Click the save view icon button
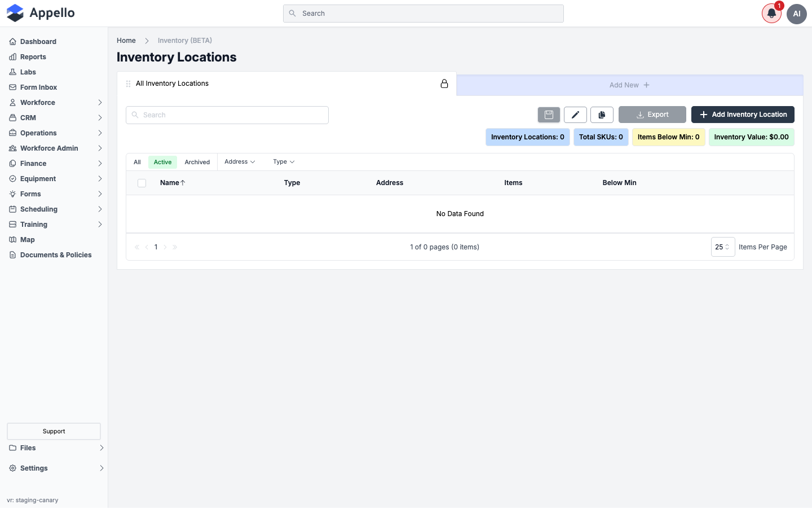 [x=549, y=115]
